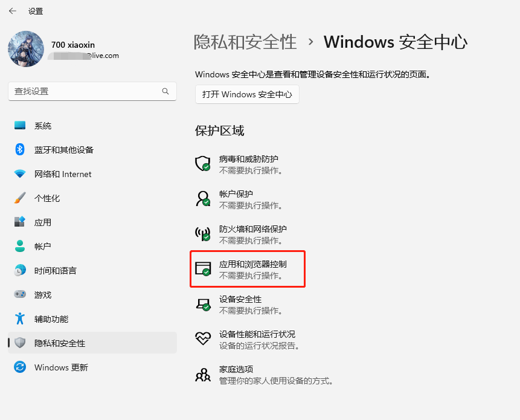Screen dimensions: 520x420
Task: Click the shield icon for 隐私和安全性
Action: [x=20, y=343]
